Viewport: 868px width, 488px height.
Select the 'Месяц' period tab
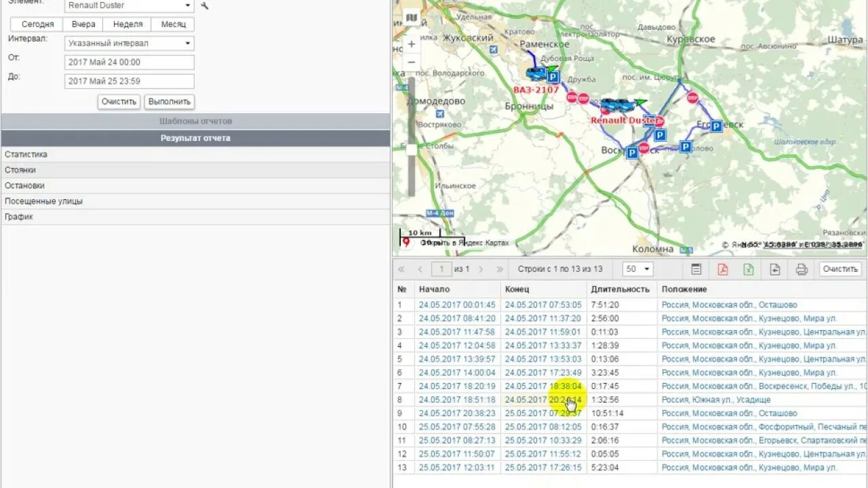pos(174,24)
